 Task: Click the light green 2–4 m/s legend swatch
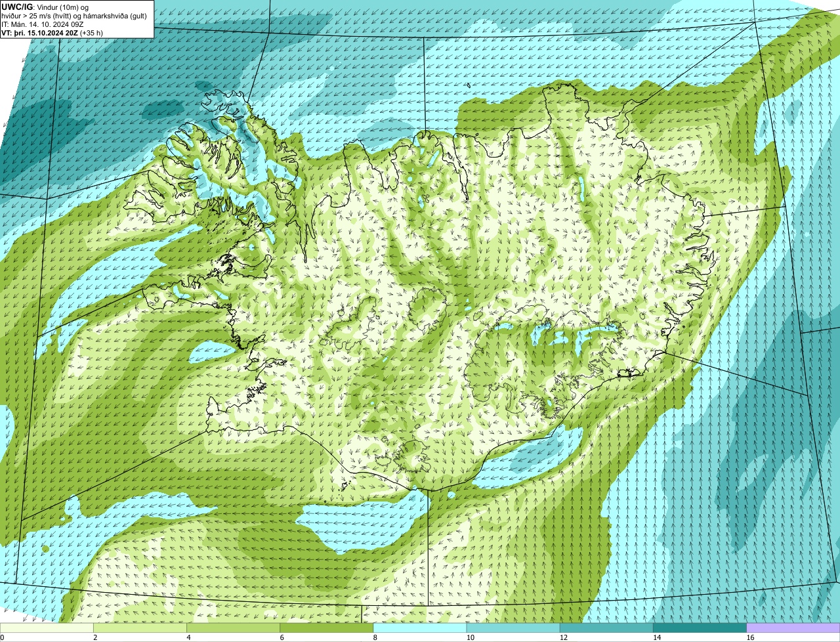tap(141, 628)
